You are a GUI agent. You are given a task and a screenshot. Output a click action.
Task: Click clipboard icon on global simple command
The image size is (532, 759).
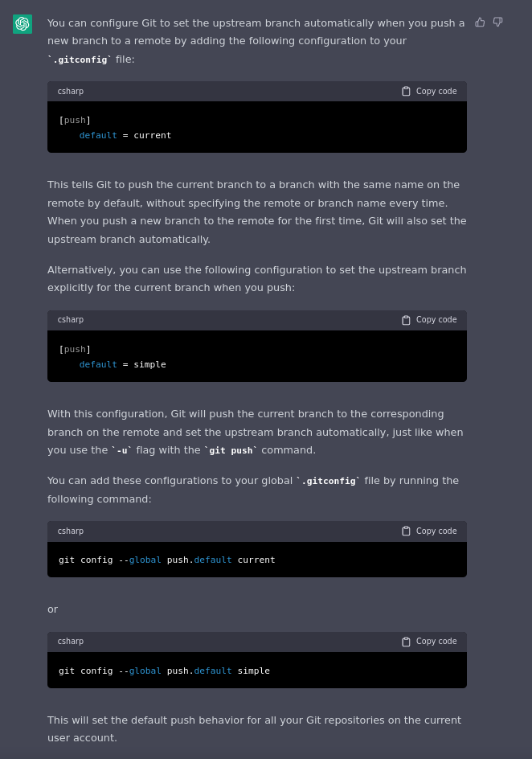coord(406,642)
